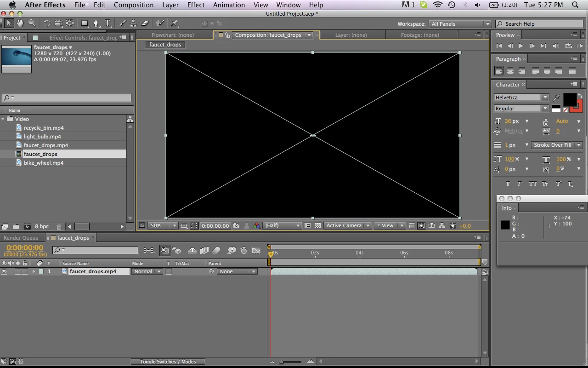Select the Horizontal Type tool
This screenshot has height=368, width=588.
point(107,23)
